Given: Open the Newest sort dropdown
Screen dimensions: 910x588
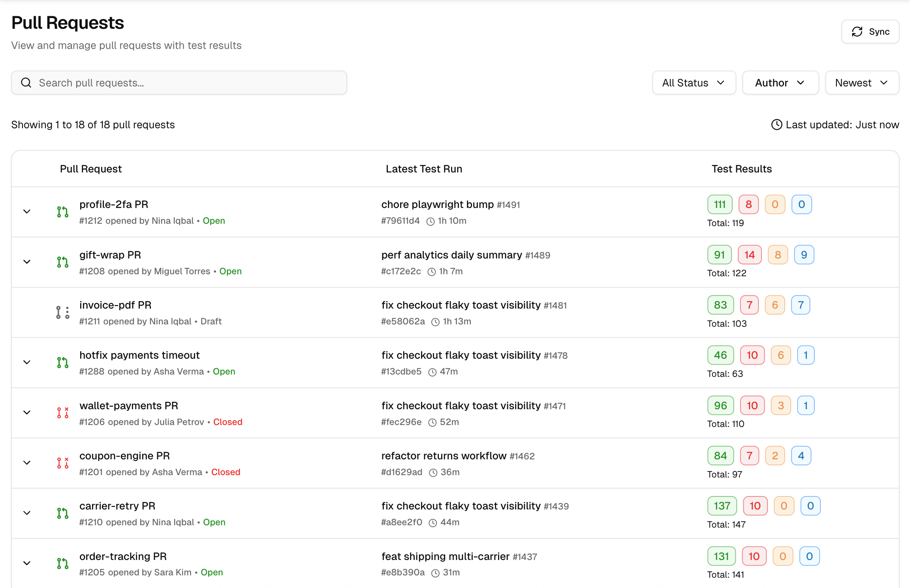Looking at the screenshot, I should 862,83.
